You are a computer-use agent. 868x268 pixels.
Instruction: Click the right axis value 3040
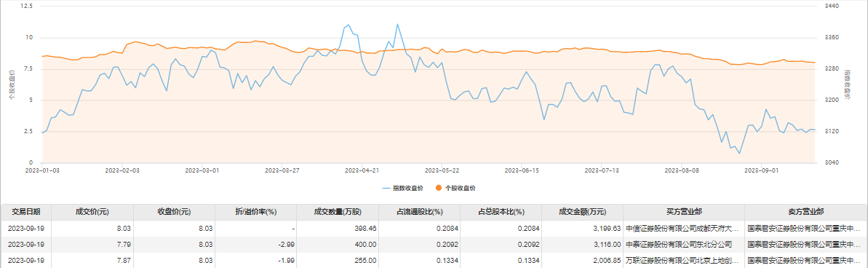point(832,163)
